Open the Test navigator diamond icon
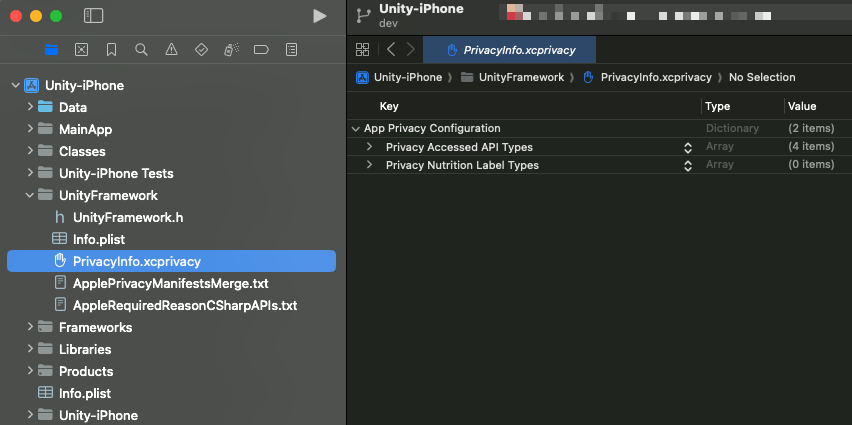The width and height of the screenshot is (852, 425). [201, 50]
